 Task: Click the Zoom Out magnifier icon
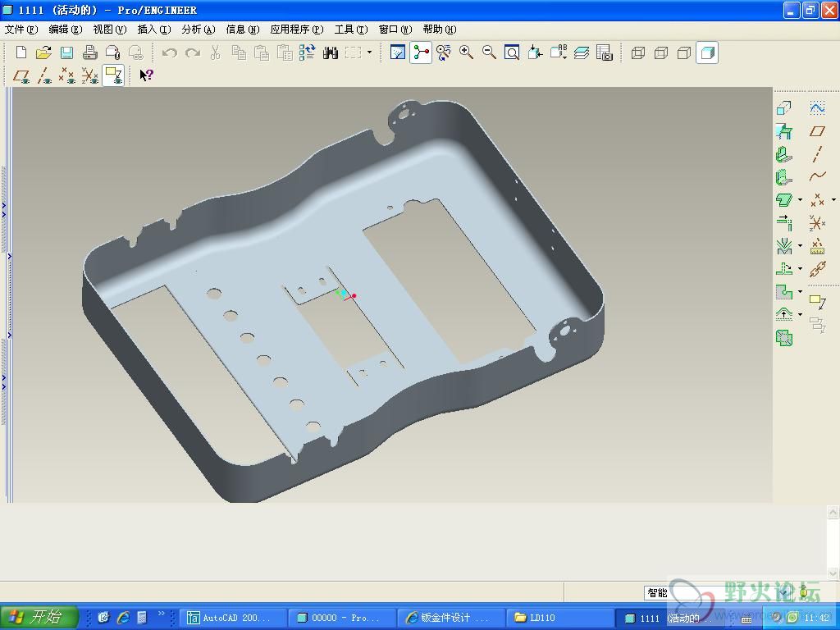(489, 52)
